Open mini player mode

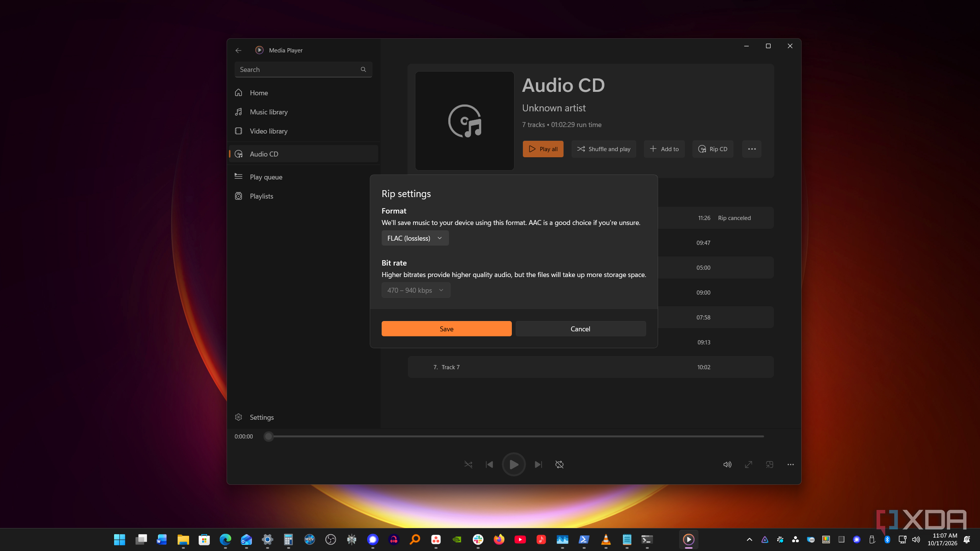point(769,464)
